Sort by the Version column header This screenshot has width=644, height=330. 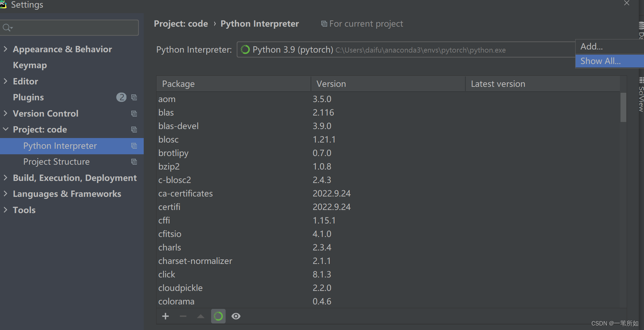(x=388, y=84)
